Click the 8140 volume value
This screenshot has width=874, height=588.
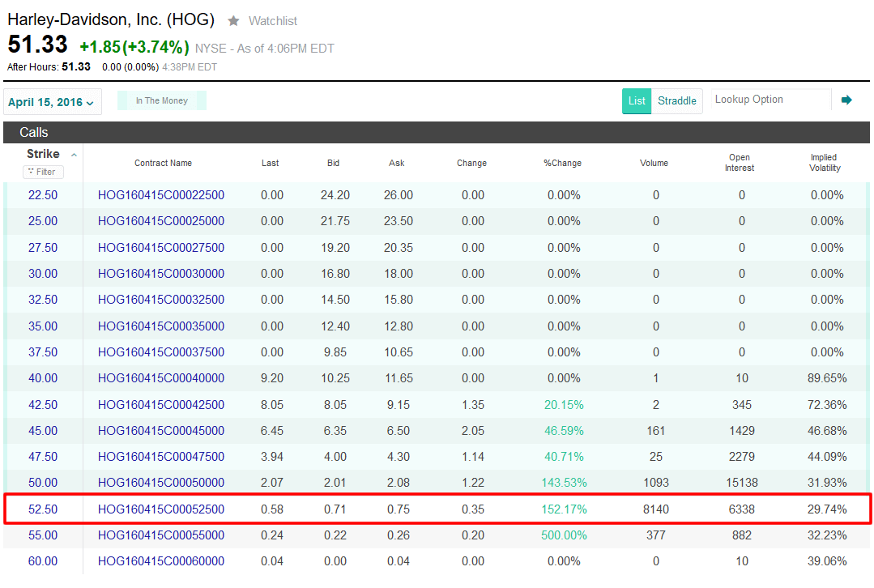coord(656,509)
